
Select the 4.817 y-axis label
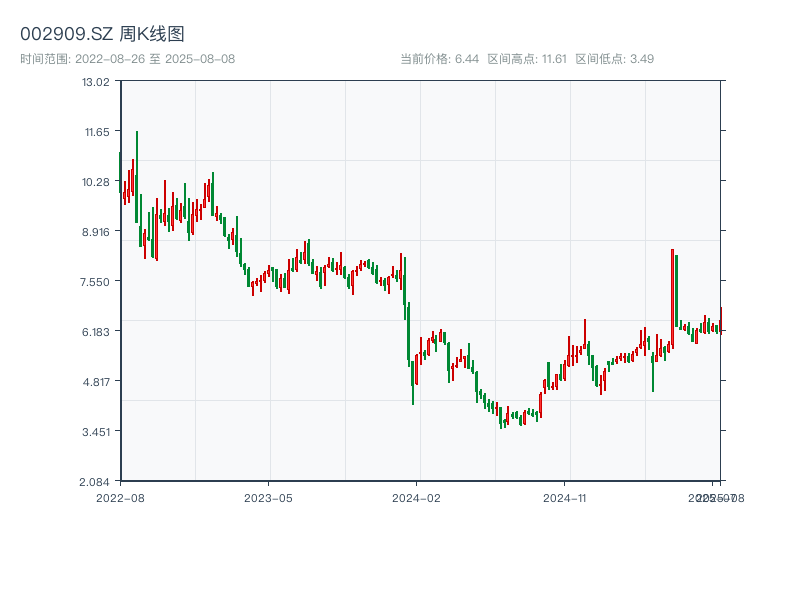point(96,382)
